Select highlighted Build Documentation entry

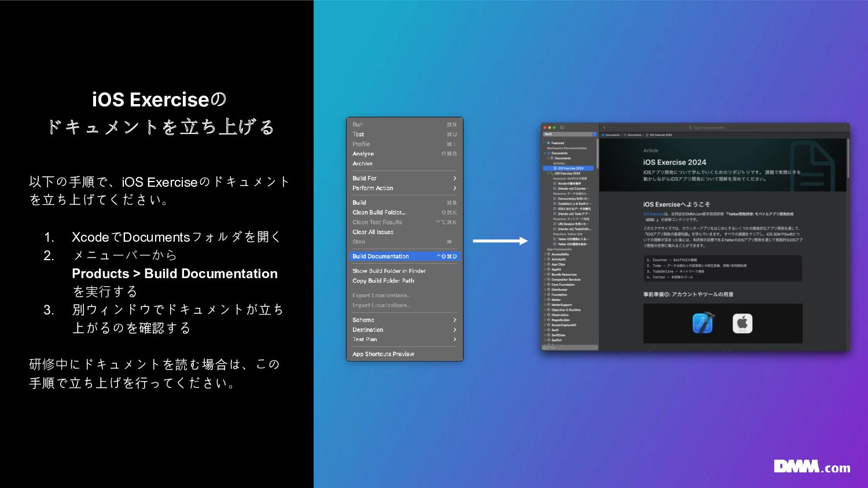[404, 256]
